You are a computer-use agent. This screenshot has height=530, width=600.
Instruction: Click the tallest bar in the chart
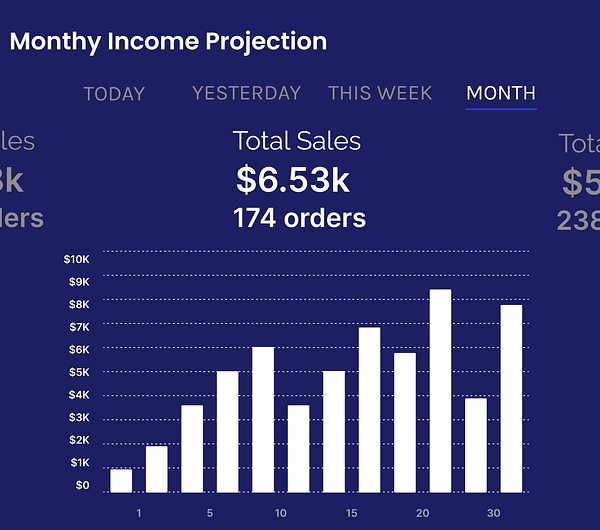[440, 391]
